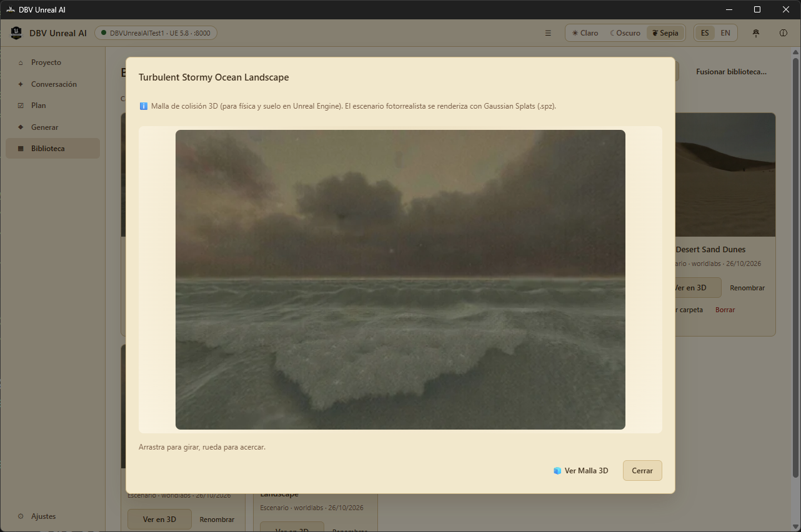Image resolution: width=801 pixels, height=532 pixels.
Task: Click the title bar application icon
Action: (x=10, y=9)
